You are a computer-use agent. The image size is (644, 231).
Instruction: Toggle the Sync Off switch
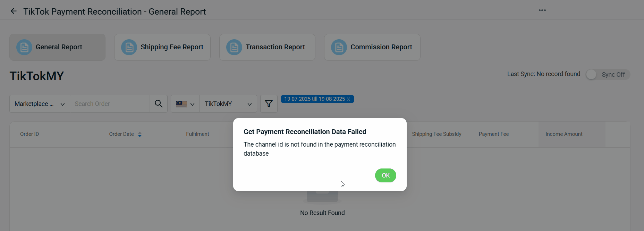608,75
